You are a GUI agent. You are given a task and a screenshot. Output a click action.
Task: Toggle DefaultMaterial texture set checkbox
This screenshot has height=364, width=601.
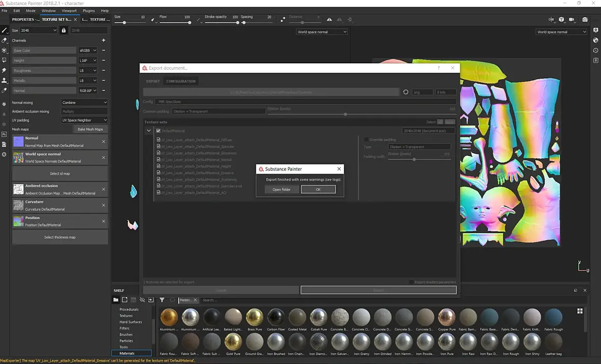click(158, 131)
